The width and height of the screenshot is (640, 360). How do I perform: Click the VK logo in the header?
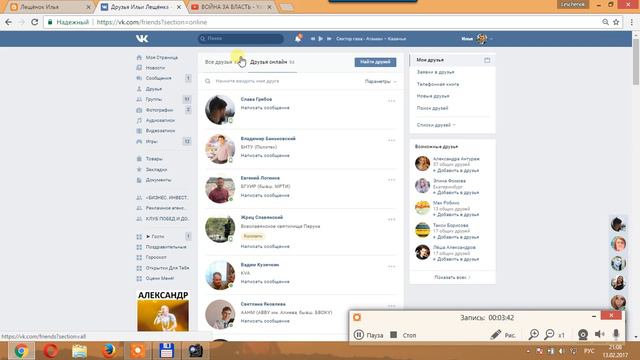coord(142,38)
